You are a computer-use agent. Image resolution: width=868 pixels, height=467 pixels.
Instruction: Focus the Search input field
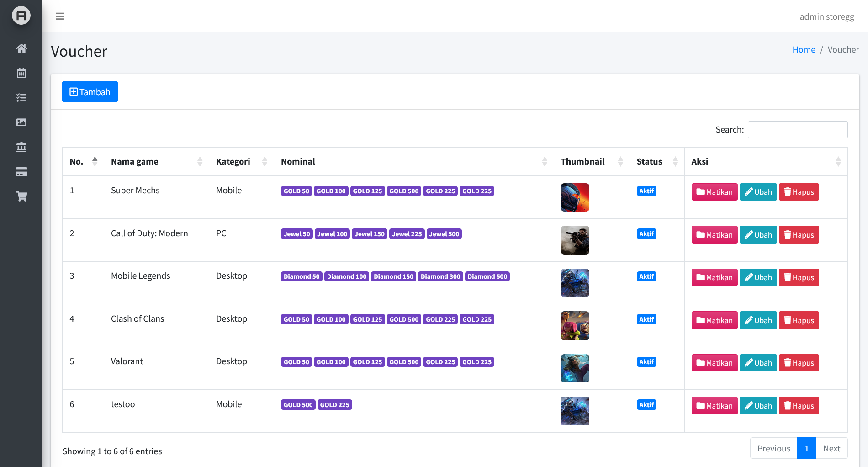tap(798, 130)
